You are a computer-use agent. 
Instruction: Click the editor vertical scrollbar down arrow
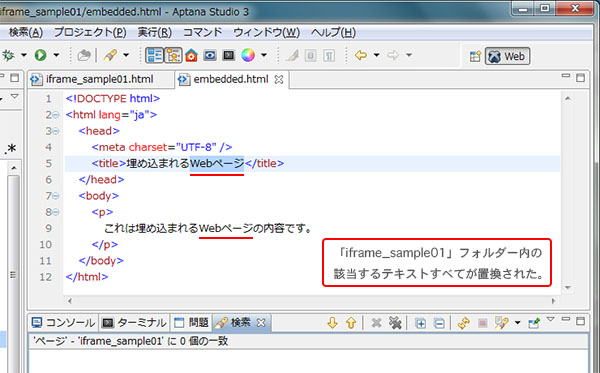(568, 287)
